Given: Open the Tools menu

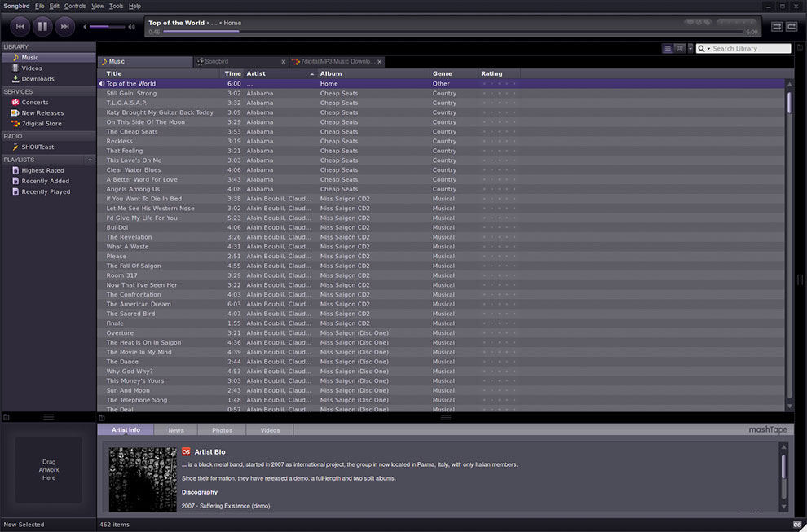Looking at the screenshot, I should [x=117, y=7].
